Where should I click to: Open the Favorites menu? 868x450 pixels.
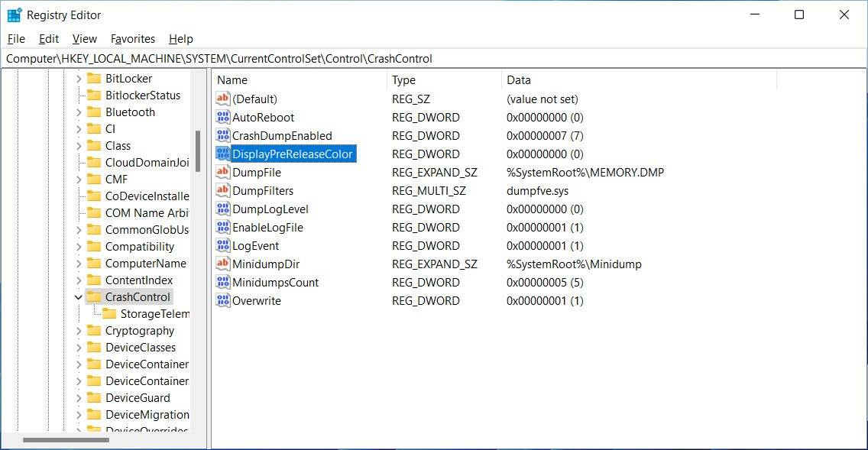tap(132, 38)
